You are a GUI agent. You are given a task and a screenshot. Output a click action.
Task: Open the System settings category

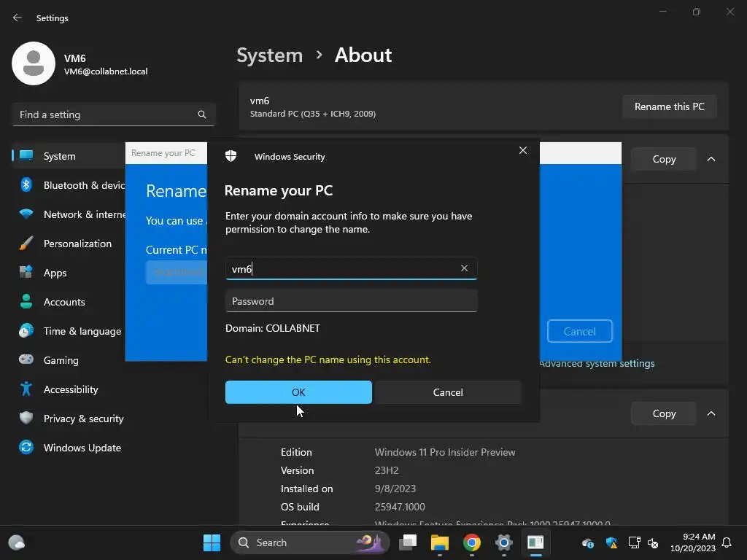pyautogui.click(x=69, y=156)
